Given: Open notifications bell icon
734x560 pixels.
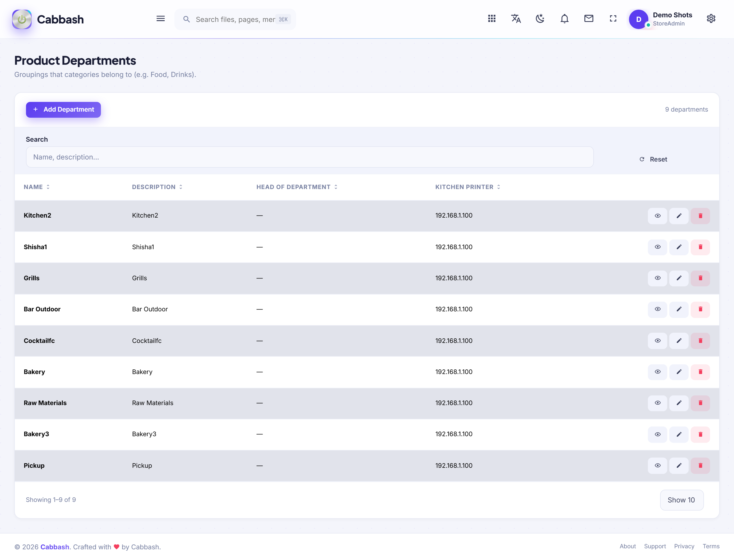Looking at the screenshot, I should point(564,19).
